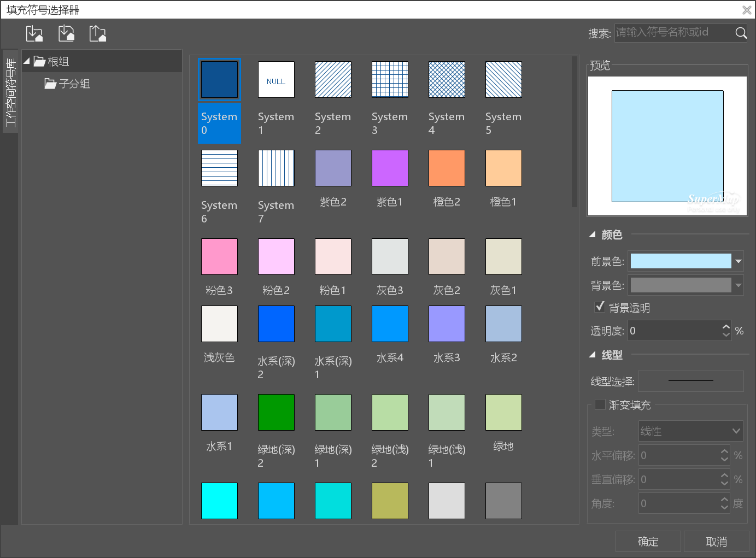The image size is (756, 558).
Task: Collapse the 颜色 section triangle
Action: (x=592, y=234)
